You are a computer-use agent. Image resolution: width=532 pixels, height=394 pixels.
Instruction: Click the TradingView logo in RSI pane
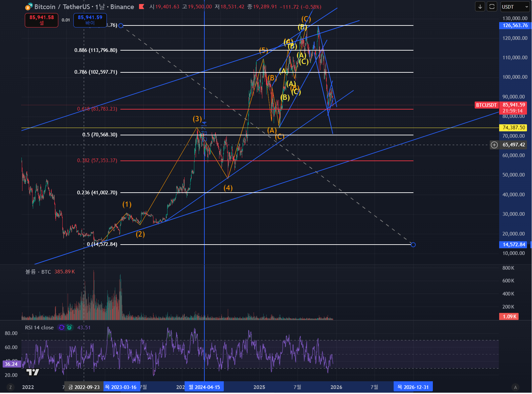point(33,372)
